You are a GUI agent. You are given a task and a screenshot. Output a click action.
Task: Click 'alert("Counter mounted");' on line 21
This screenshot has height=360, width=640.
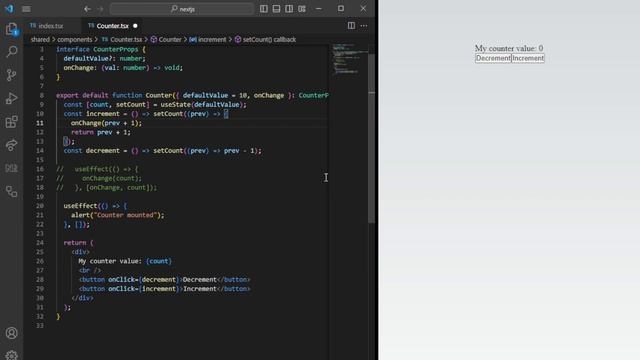point(118,215)
